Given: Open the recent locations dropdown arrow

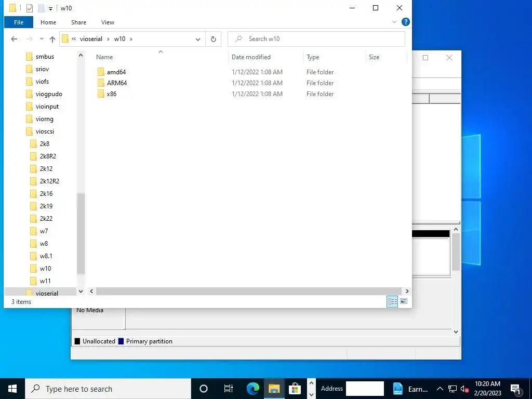Looking at the screenshot, I should (x=42, y=39).
